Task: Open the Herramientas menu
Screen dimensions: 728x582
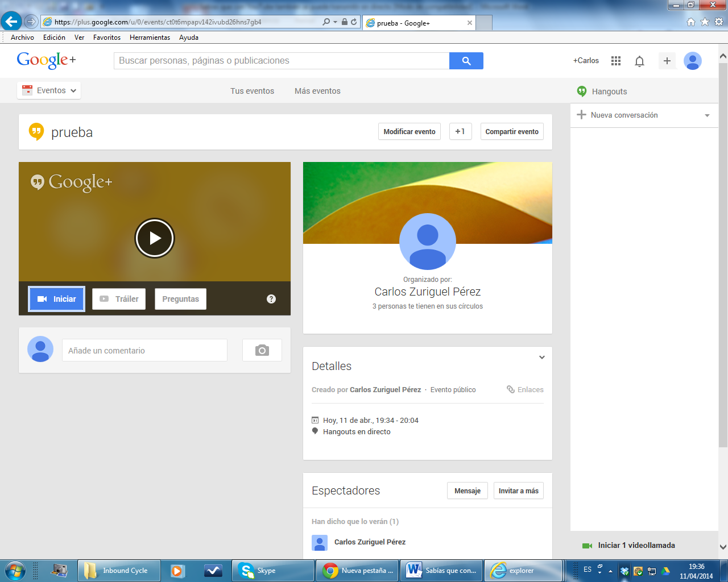Action: click(x=150, y=38)
